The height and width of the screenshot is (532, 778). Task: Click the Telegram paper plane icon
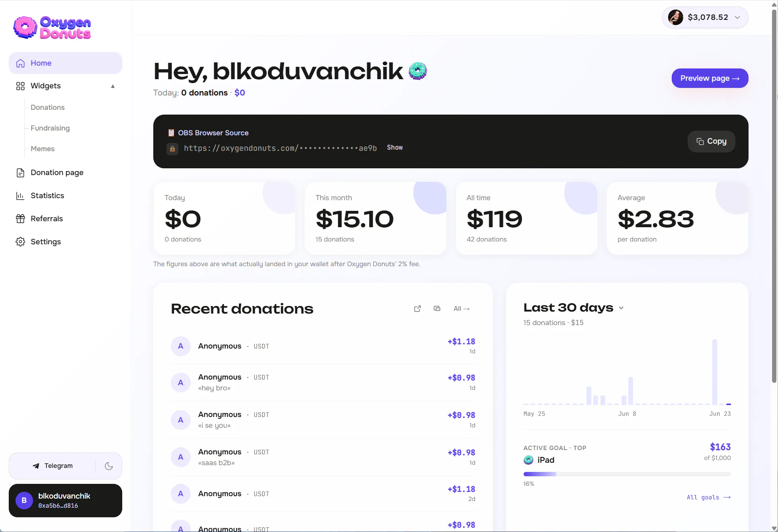click(x=36, y=466)
